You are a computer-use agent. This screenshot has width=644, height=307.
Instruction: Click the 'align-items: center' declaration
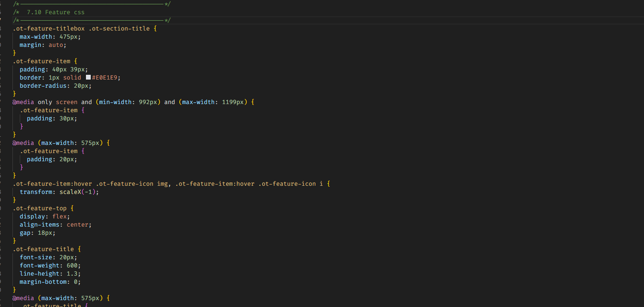tap(55, 224)
